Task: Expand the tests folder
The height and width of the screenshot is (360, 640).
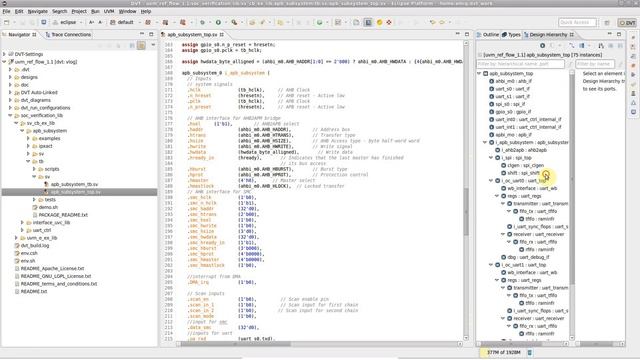Action: 34,200
